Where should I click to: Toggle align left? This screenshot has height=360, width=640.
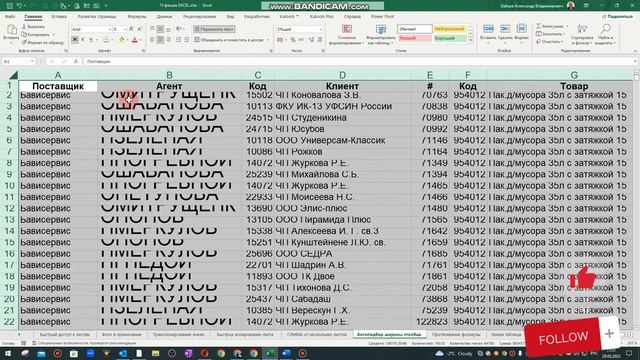point(152,40)
